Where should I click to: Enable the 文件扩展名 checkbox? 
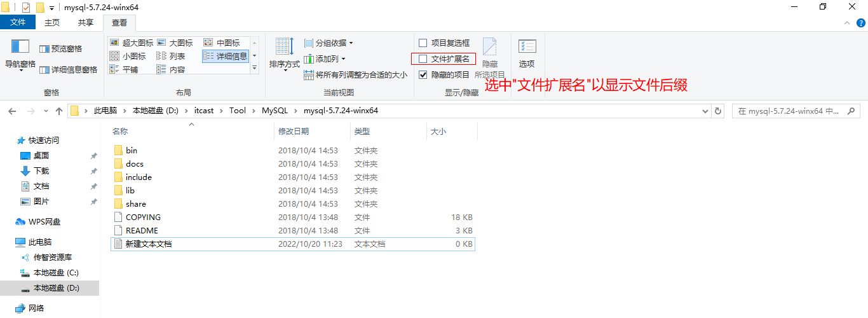click(423, 59)
